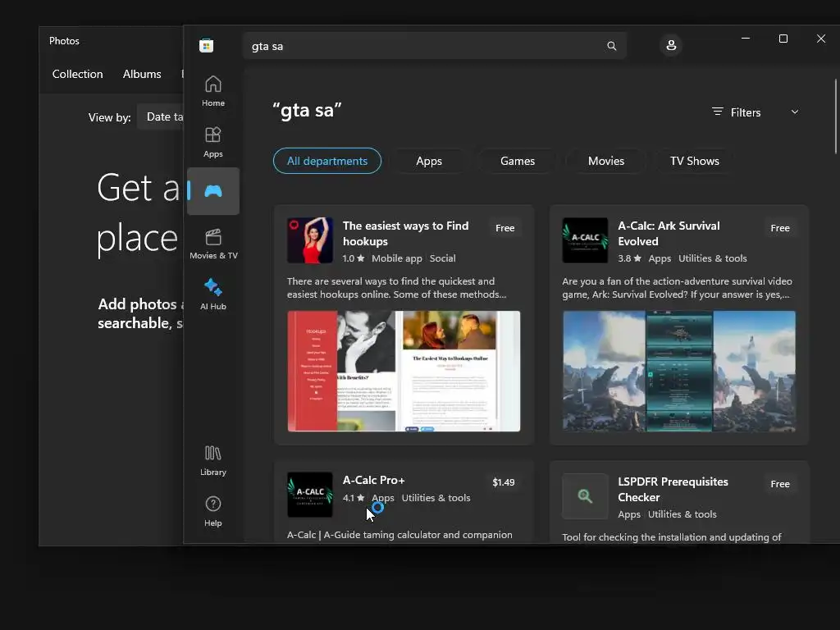840x630 pixels.
Task: Click the description starting "Are you a fan"
Action: [x=677, y=288]
